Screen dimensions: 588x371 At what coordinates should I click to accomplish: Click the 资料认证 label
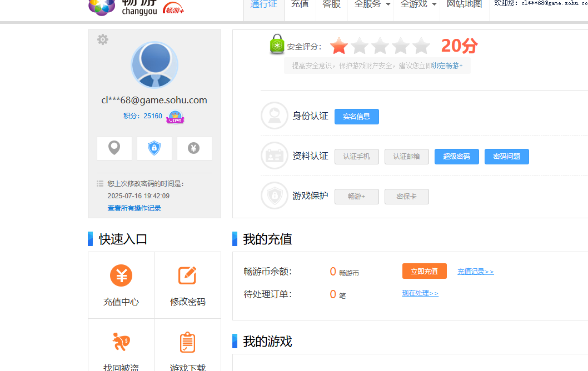(x=310, y=156)
